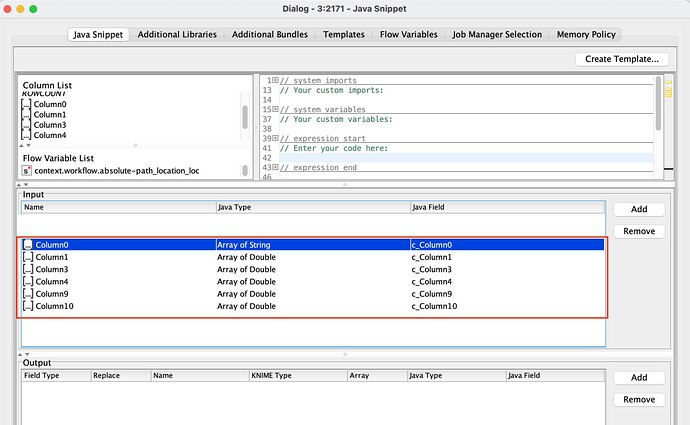Click the Output table Replace header
The image size is (690, 425).
pos(121,376)
